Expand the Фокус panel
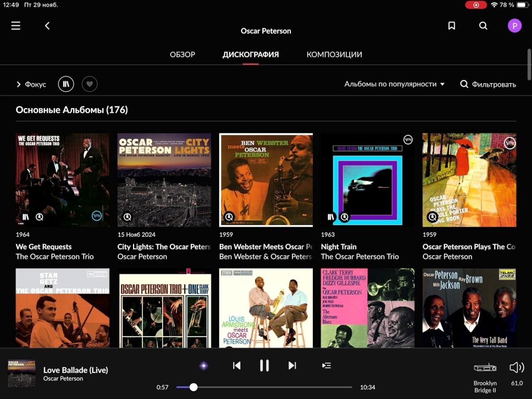This screenshot has width=532, height=399. pyautogui.click(x=31, y=84)
